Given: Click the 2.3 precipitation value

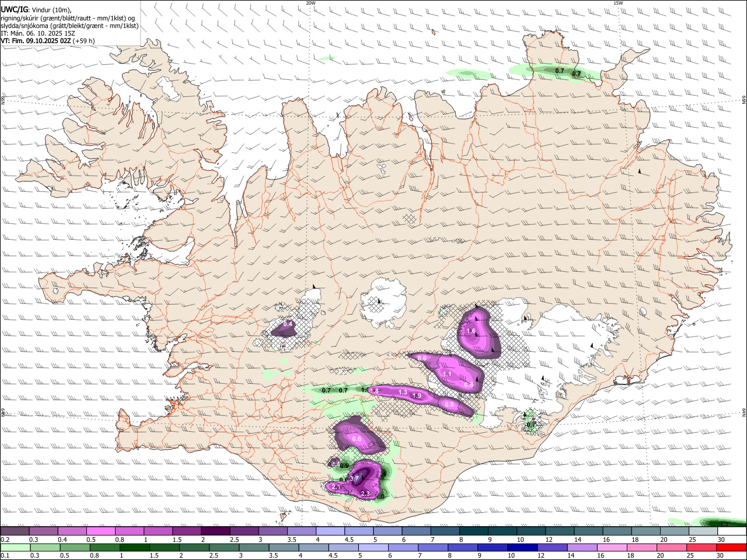Looking at the screenshot, I should pos(365,494).
